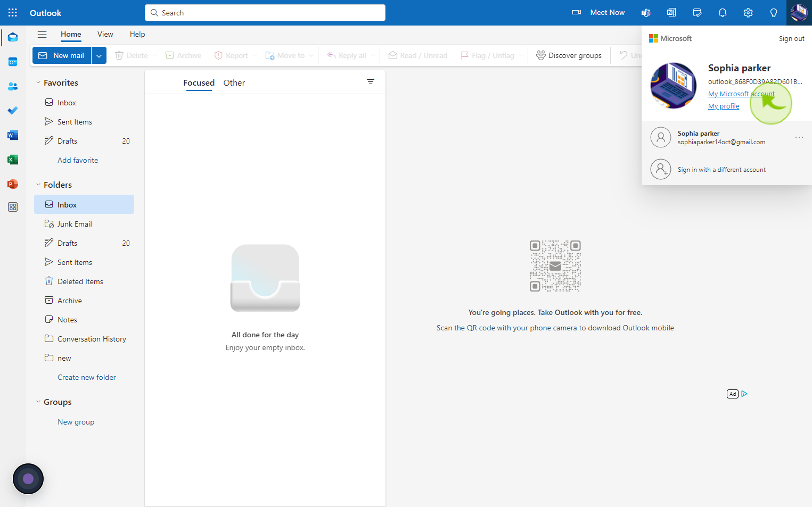Open Archive folder

point(84,301)
